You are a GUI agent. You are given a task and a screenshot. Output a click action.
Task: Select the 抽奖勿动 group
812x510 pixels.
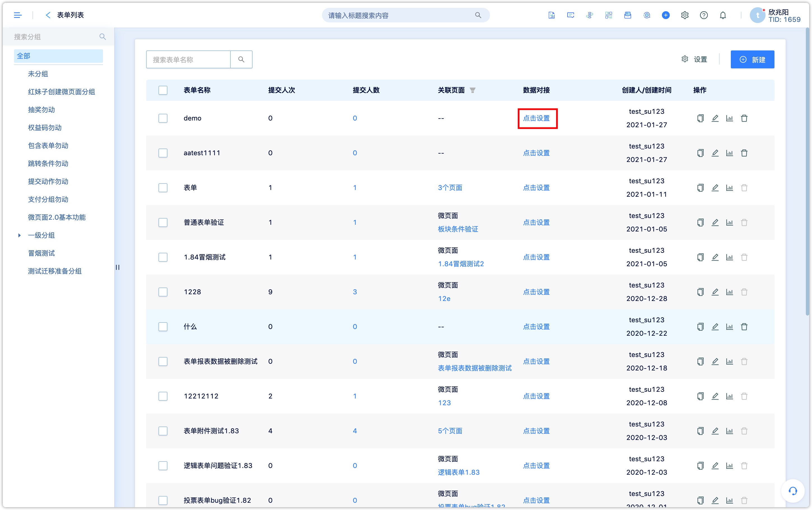41,110
